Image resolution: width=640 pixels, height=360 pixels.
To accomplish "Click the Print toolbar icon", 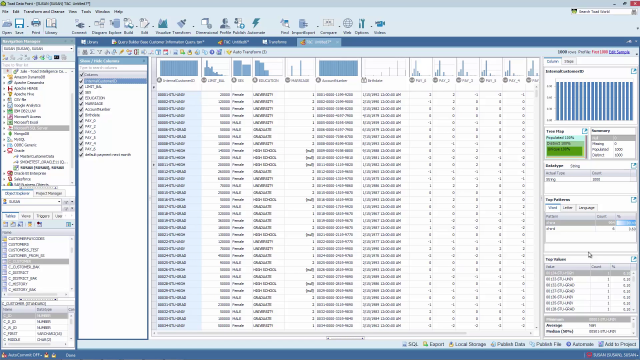I will pos(36,26).
